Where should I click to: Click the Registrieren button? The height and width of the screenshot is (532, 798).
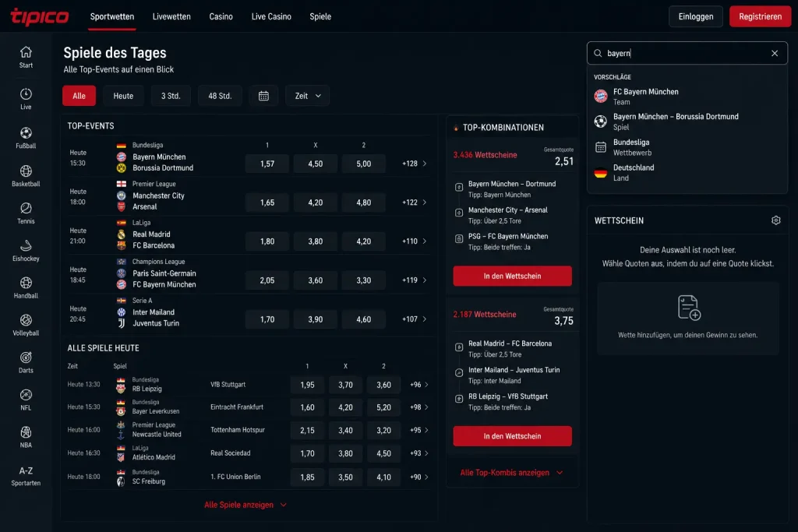pos(761,17)
